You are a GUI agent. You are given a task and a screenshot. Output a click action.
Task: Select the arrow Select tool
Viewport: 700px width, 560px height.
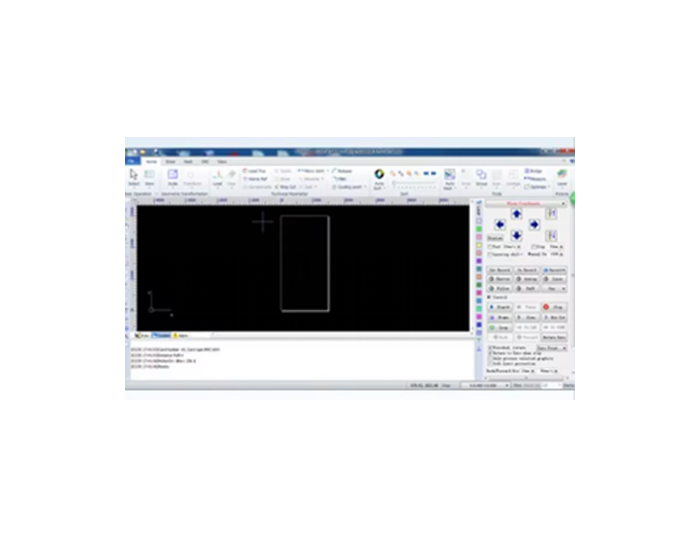[134, 176]
